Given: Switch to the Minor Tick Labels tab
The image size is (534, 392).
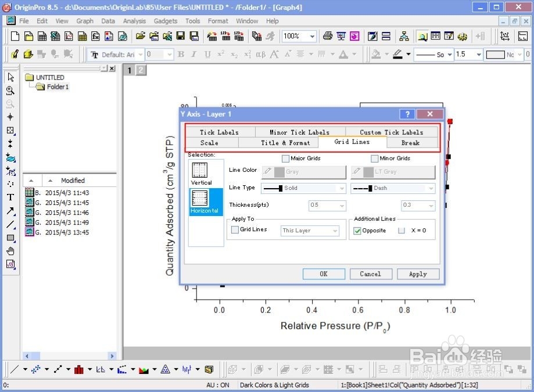Looking at the screenshot, I should tap(300, 132).
